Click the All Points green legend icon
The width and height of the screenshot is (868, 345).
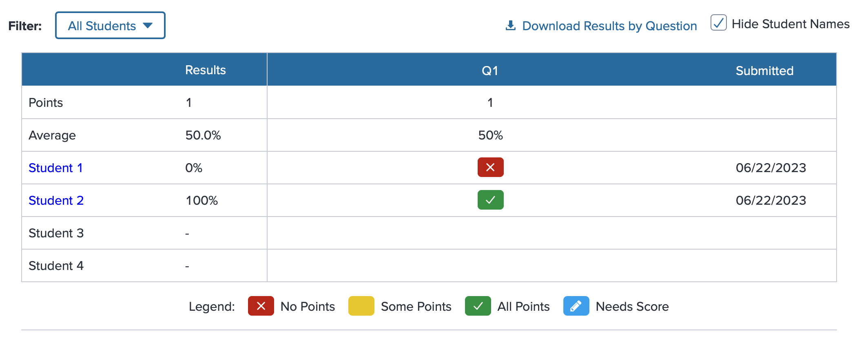coord(478,306)
